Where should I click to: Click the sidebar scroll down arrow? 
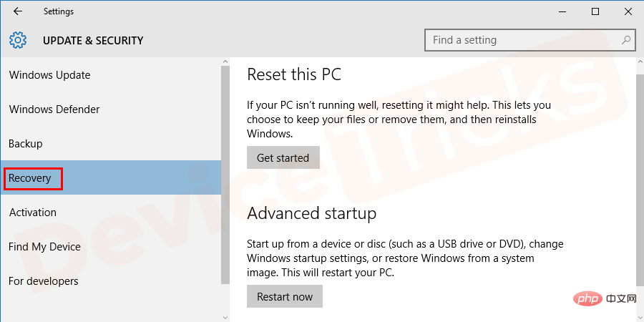(x=225, y=317)
